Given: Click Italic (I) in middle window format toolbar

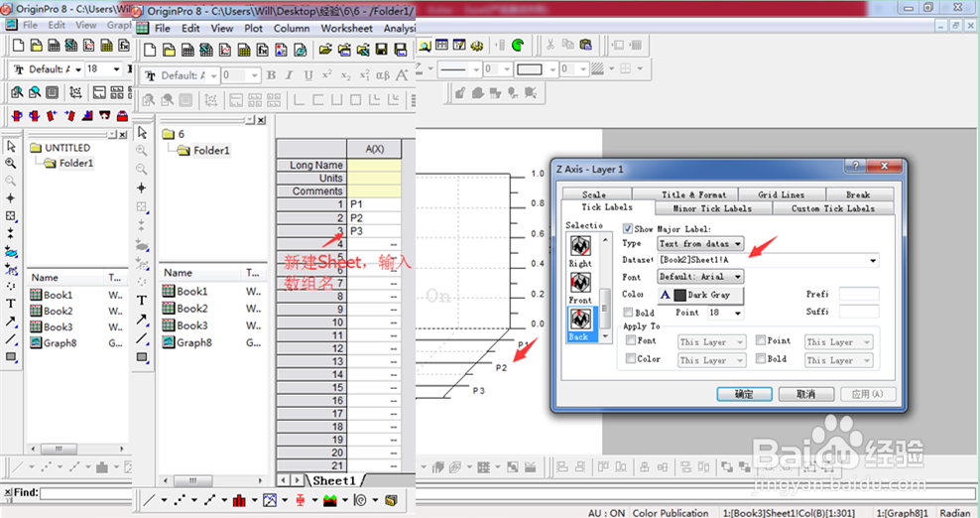Looking at the screenshot, I should tap(290, 75).
